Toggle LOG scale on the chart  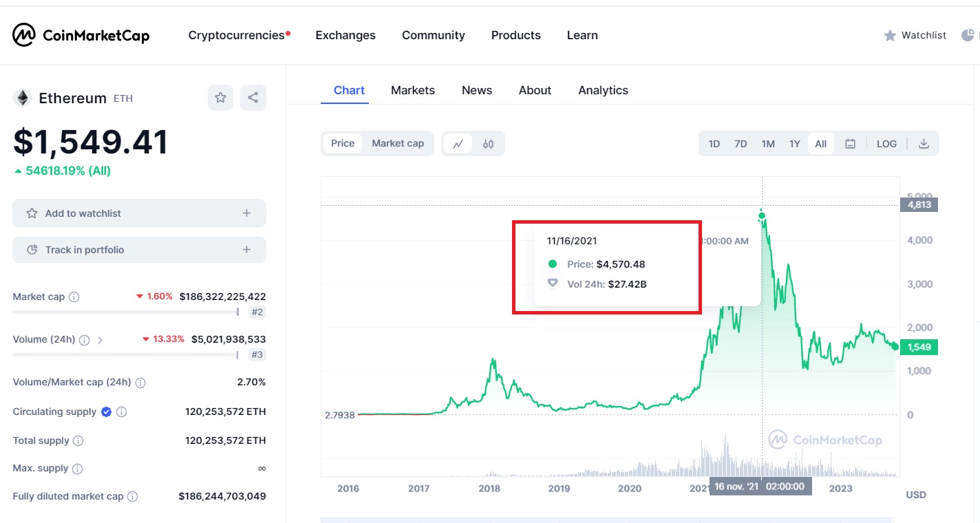(x=886, y=144)
